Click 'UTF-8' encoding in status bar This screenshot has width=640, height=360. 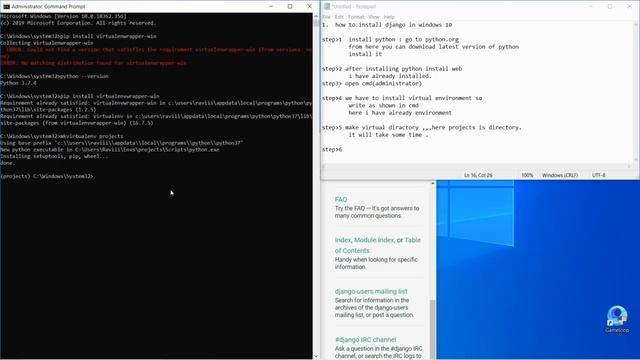pyautogui.click(x=599, y=175)
